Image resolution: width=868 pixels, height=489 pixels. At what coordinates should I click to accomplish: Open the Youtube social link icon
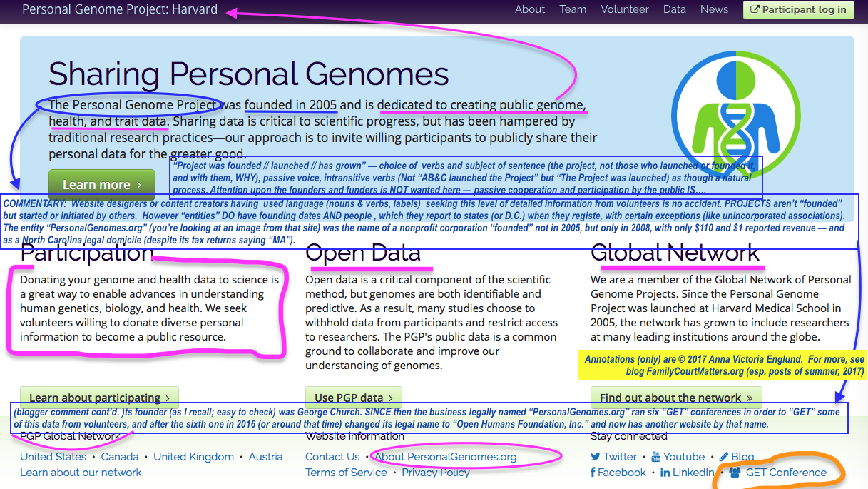coord(655,457)
